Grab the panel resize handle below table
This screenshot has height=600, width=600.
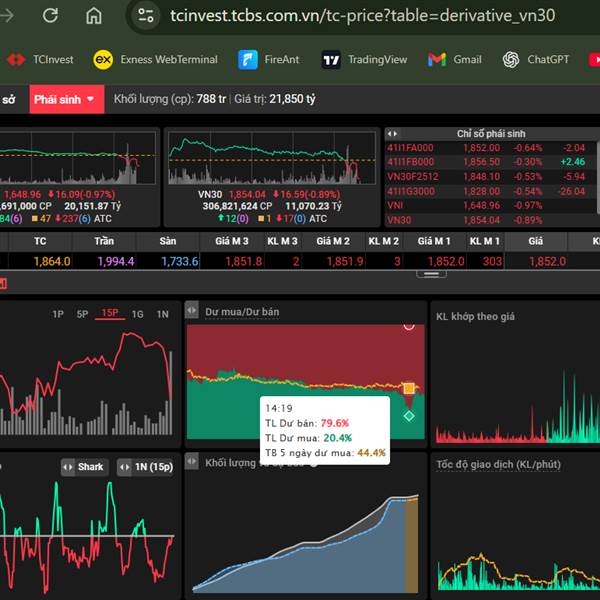431,274
